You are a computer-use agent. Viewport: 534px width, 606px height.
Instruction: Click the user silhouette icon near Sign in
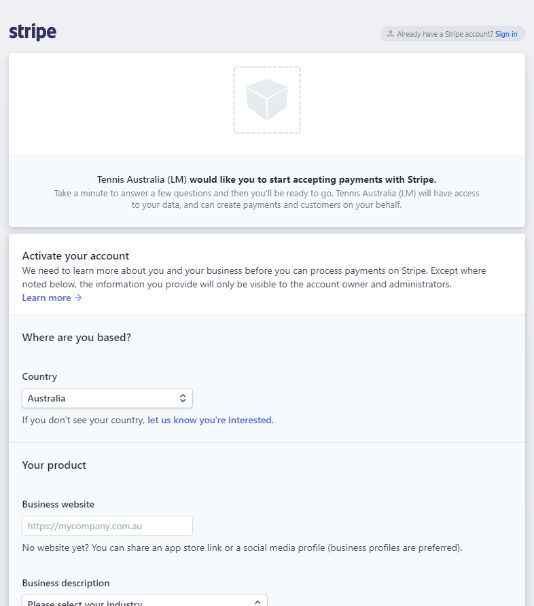(390, 34)
